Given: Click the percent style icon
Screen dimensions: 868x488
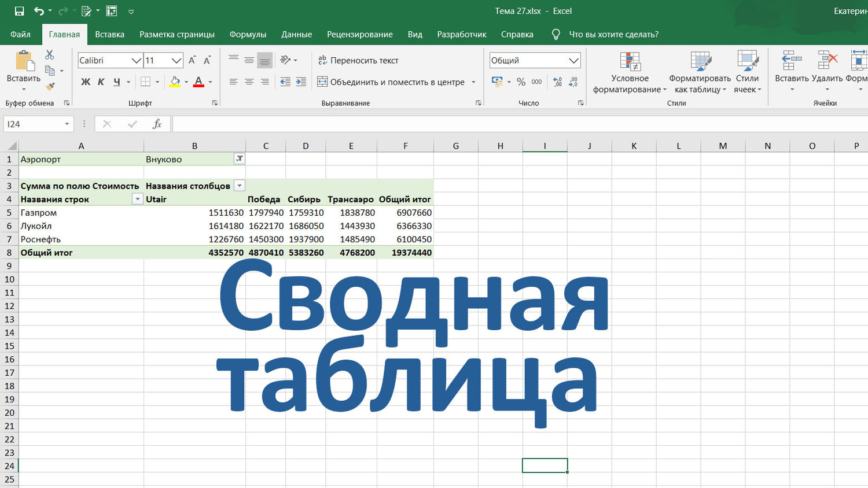Looking at the screenshot, I should click(x=520, y=82).
